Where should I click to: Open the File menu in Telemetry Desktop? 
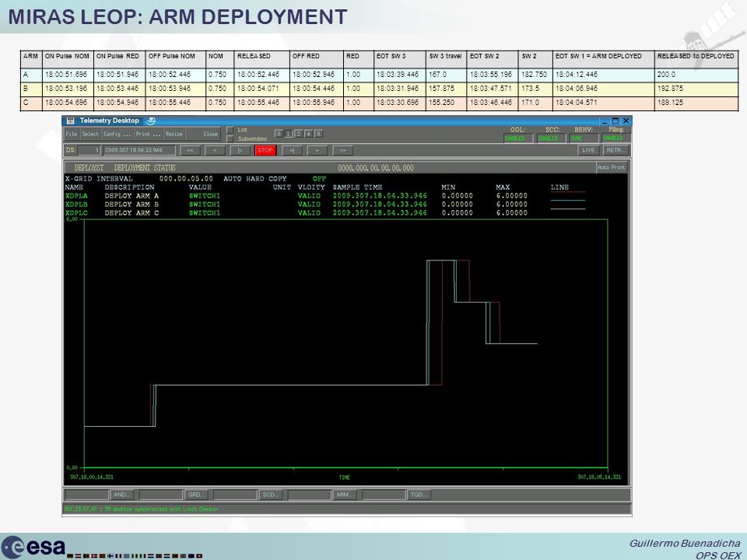72,135
